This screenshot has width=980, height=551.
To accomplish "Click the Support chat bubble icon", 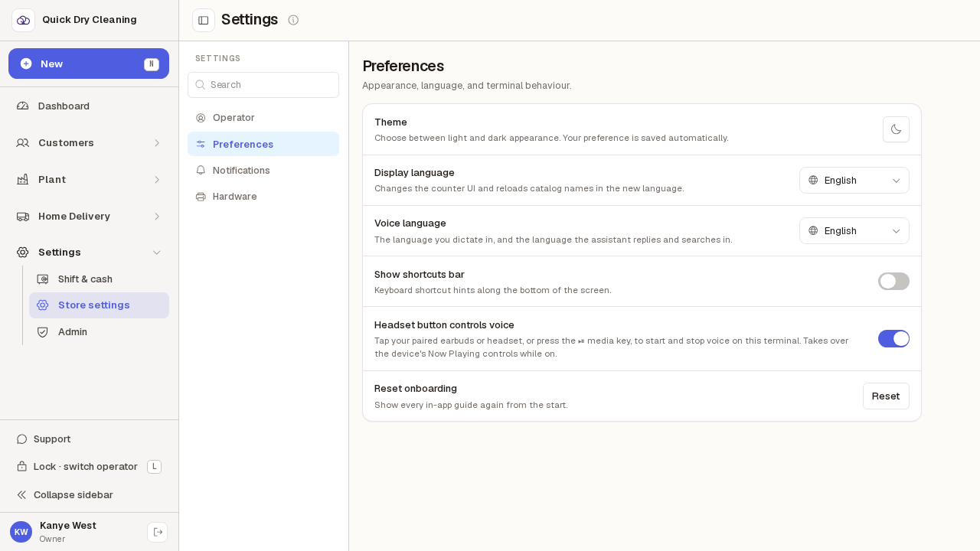I will (22, 439).
